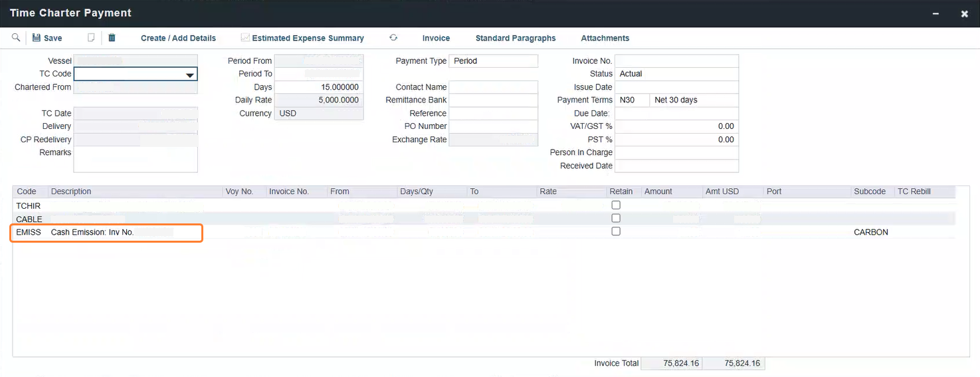
Task: Click the delete trash icon
Action: (x=112, y=38)
